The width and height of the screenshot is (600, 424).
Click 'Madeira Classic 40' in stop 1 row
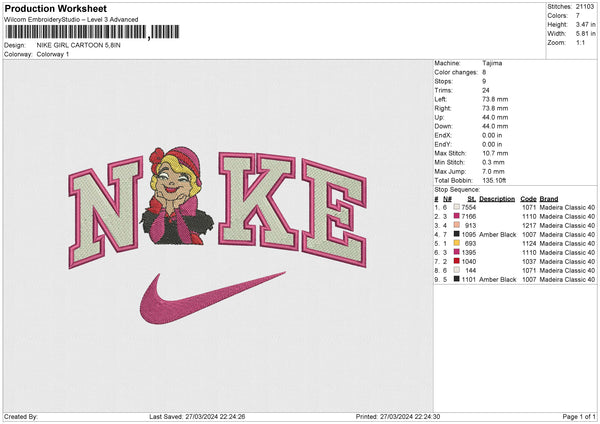[x=567, y=207]
